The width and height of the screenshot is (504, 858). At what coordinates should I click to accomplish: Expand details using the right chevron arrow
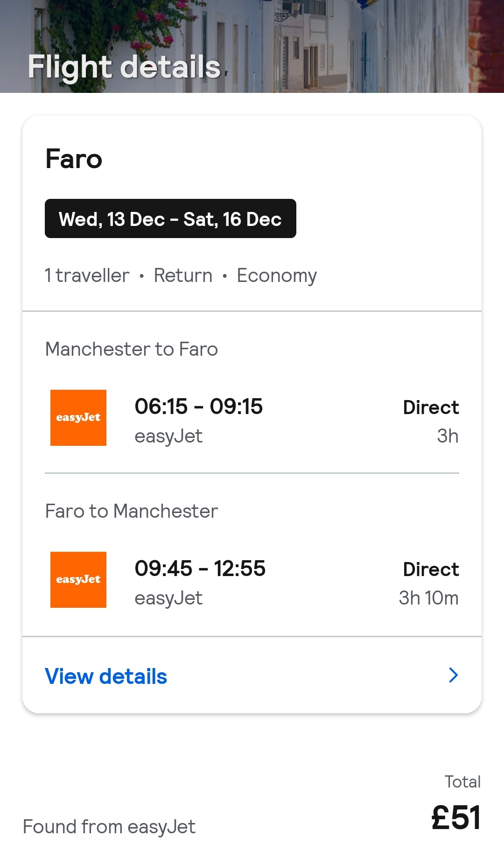(x=453, y=675)
